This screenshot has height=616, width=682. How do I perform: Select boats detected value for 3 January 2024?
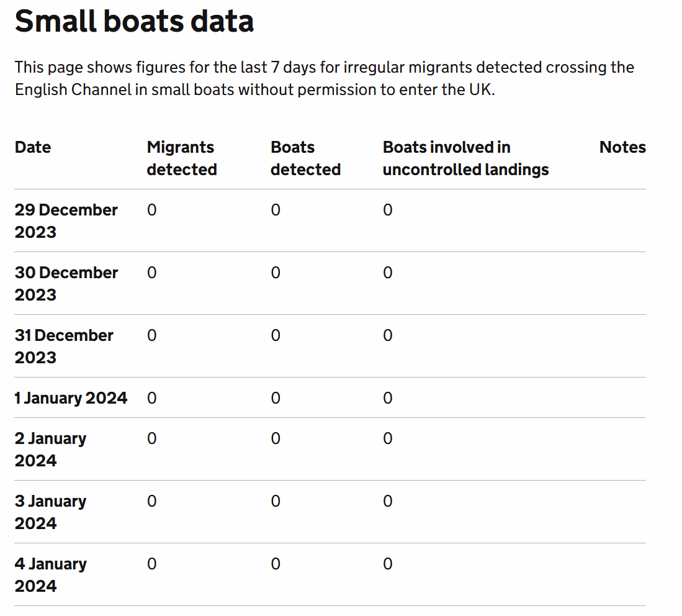tap(276, 501)
